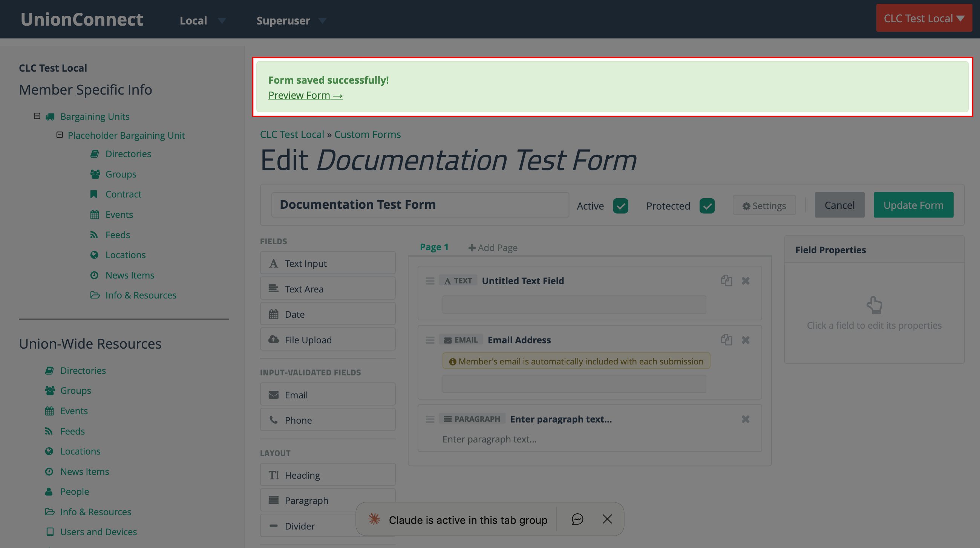
Task: Select the File Upload field
Action: pos(328,339)
